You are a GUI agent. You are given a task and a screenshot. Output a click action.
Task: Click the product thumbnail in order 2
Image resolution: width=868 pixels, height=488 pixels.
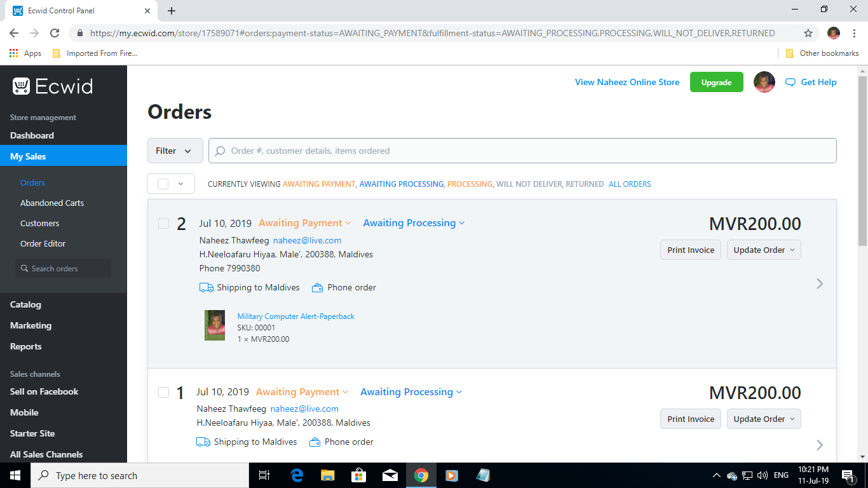click(x=215, y=325)
